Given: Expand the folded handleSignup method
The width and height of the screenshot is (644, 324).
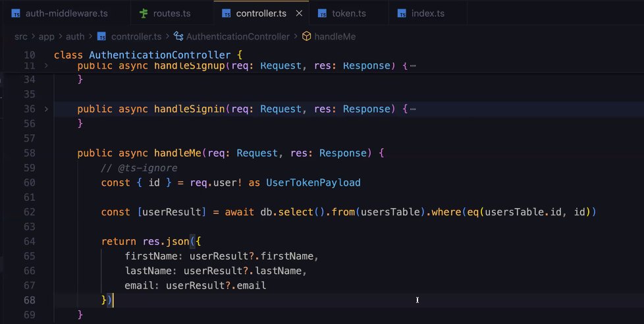Looking at the screenshot, I should pos(46,65).
